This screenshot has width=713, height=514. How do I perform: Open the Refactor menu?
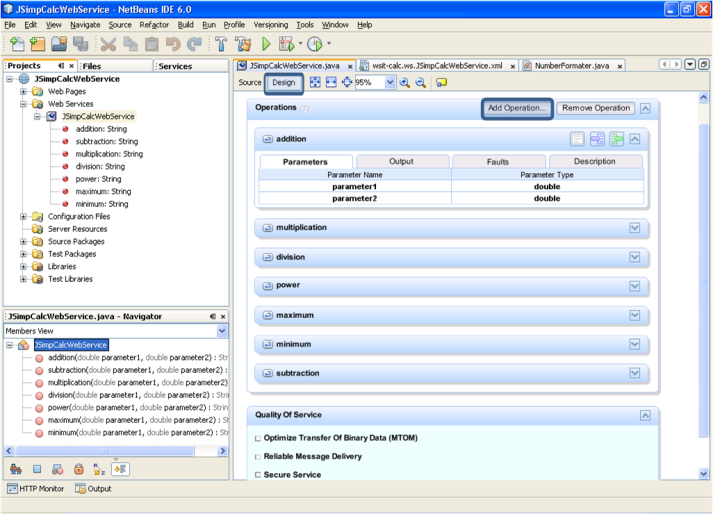point(154,24)
